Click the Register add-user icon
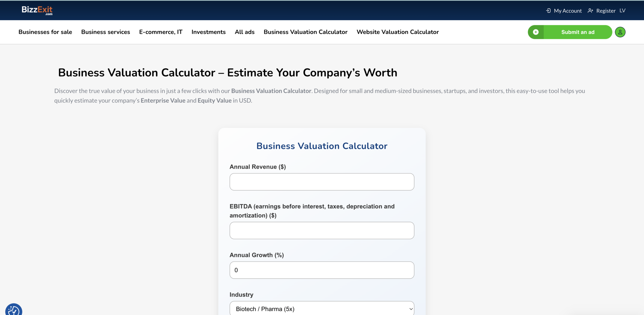The height and width of the screenshot is (315, 644). pyautogui.click(x=590, y=11)
